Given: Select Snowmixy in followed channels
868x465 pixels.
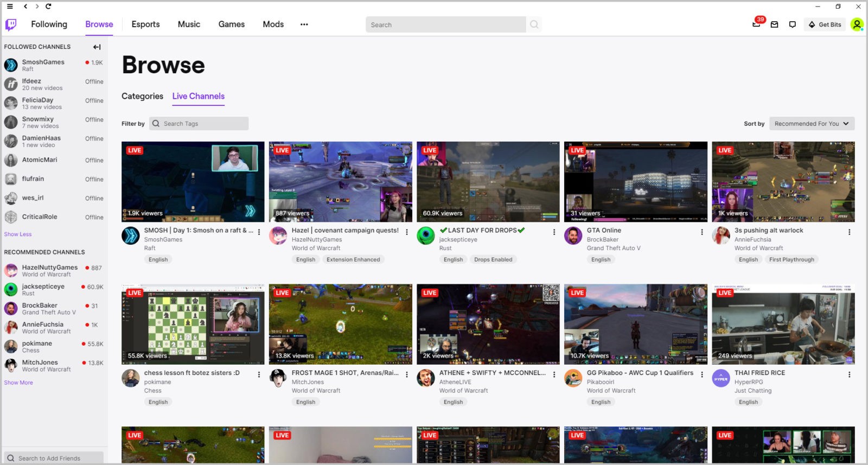Looking at the screenshot, I should click(x=54, y=122).
